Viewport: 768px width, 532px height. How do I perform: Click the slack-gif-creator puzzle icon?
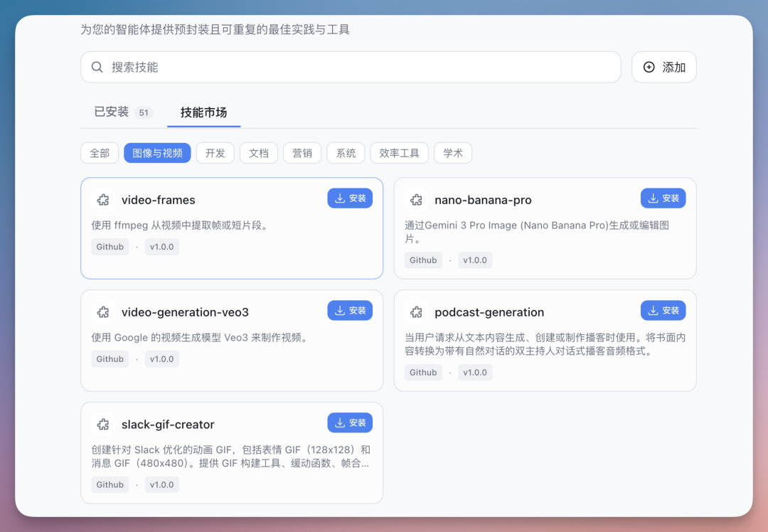pyautogui.click(x=102, y=424)
